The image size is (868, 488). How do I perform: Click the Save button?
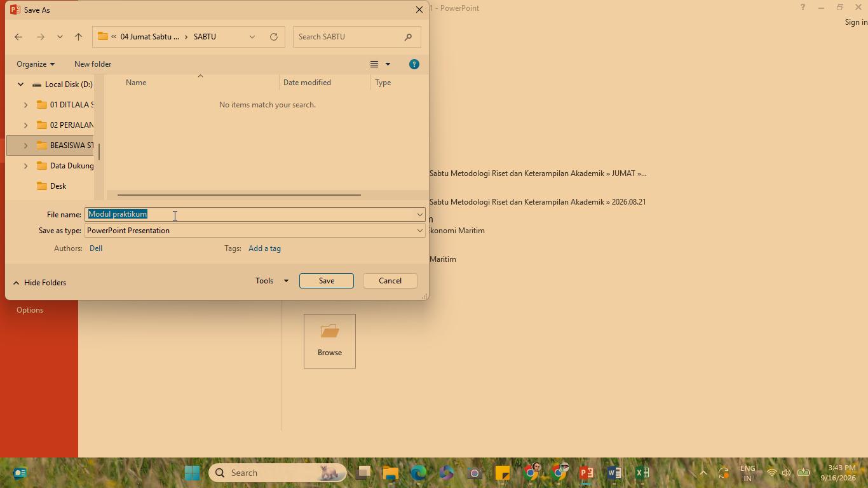click(x=327, y=281)
